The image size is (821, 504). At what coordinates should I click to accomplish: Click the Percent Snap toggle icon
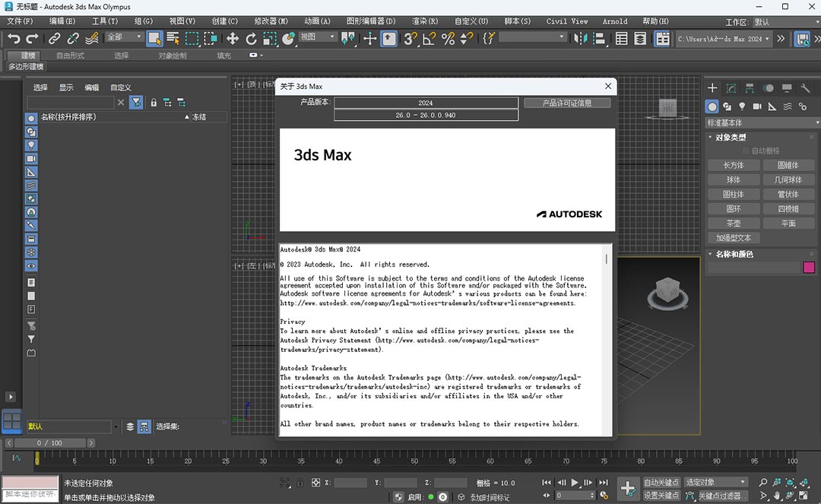click(x=448, y=38)
